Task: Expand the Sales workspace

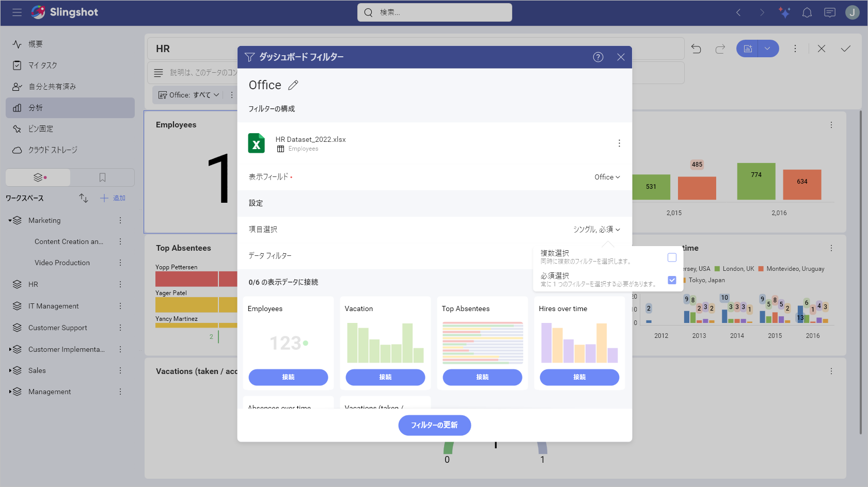Action: (x=10, y=370)
